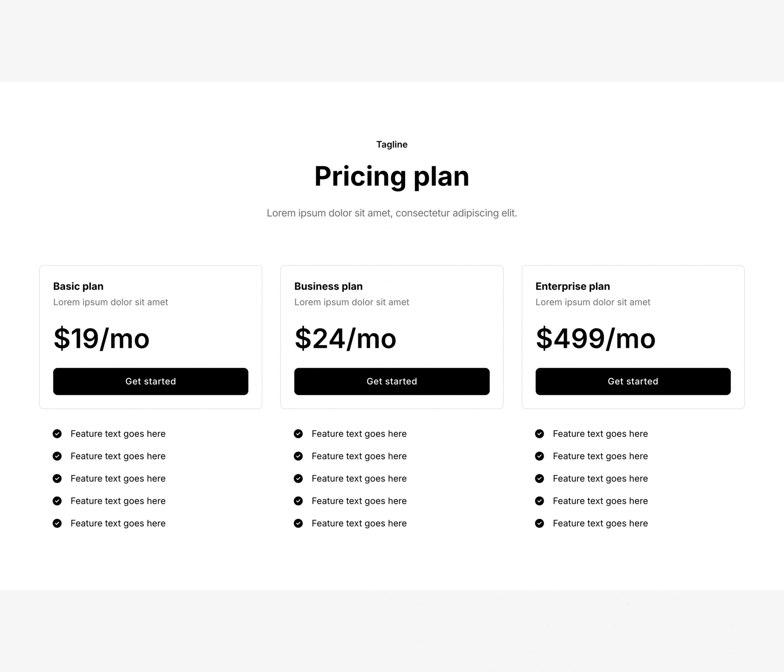Click the third checkmark icon under Basic plan

57,479
